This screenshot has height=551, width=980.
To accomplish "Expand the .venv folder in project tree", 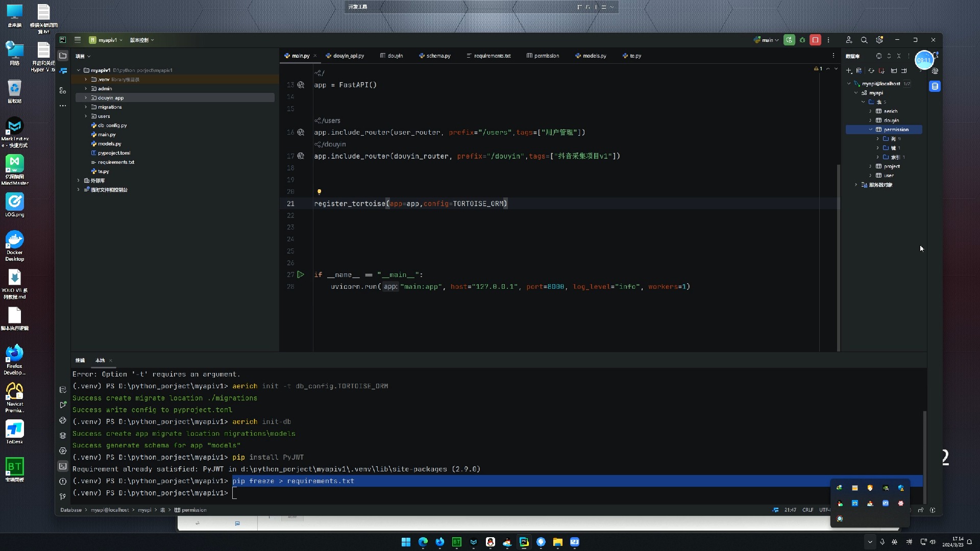I will [x=86, y=80].
